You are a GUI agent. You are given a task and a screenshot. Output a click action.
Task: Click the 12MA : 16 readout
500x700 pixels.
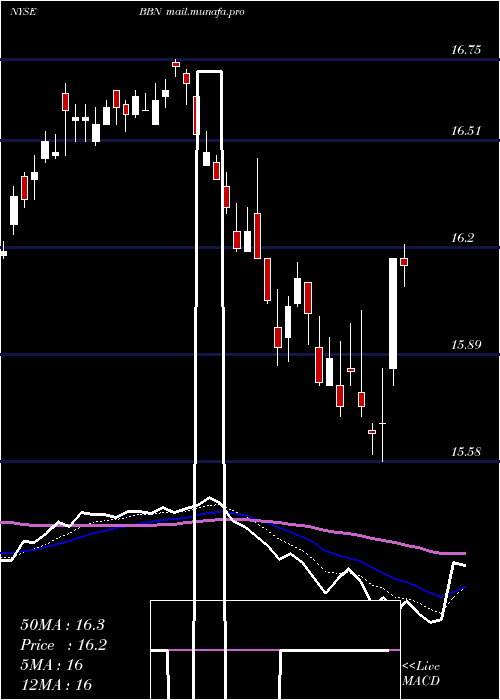pos(56,684)
